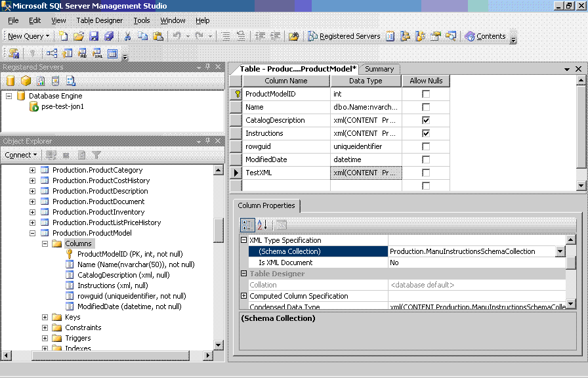Image resolution: width=588 pixels, height=378 pixels.
Task: Expand the Keys folder
Action: [x=45, y=317]
